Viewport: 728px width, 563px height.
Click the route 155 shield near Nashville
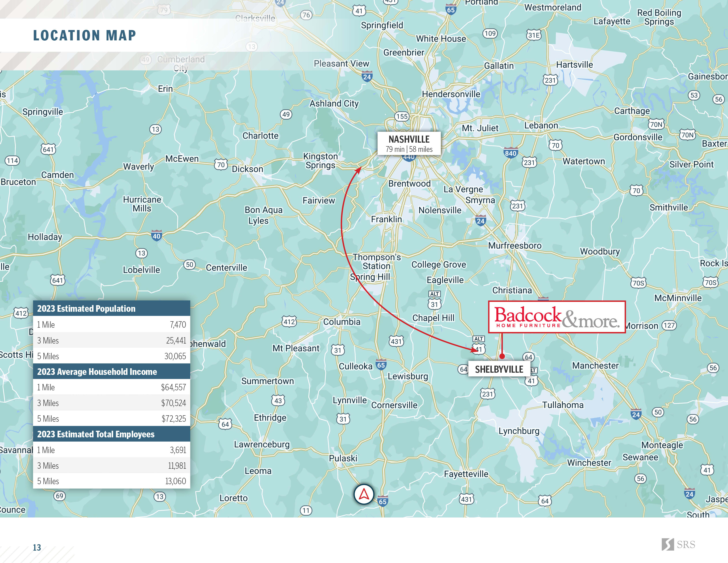coord(402,116)
